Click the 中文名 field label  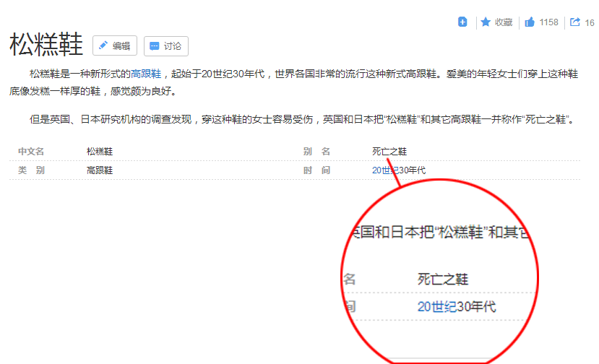coord(31,152)
